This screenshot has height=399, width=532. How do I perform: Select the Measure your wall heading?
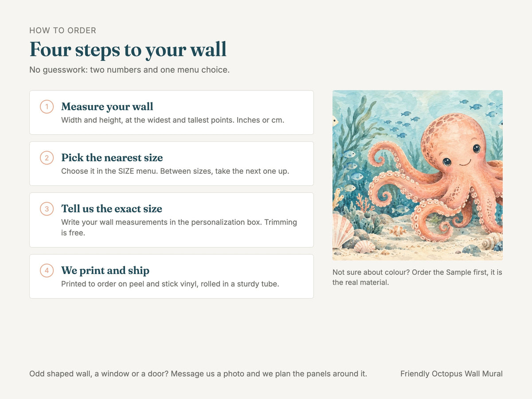[107, 107]
